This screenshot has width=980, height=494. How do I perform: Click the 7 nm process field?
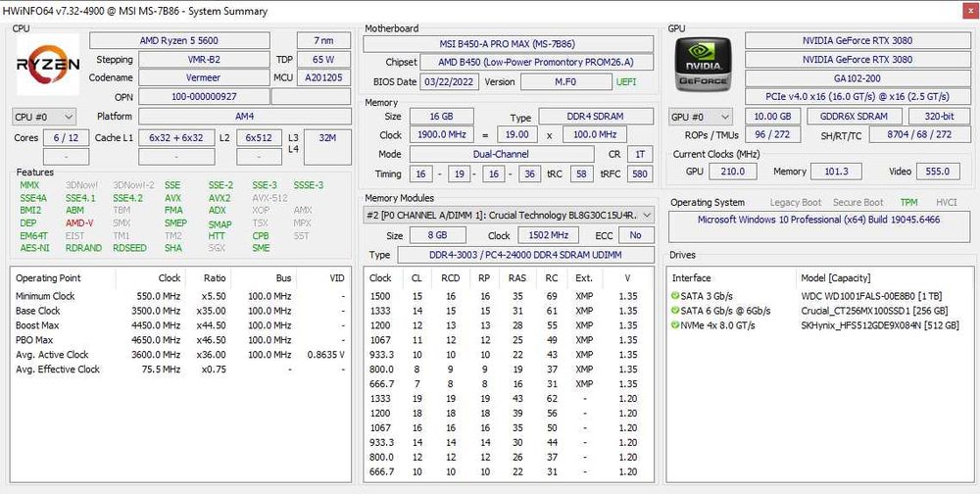(323, 40)
